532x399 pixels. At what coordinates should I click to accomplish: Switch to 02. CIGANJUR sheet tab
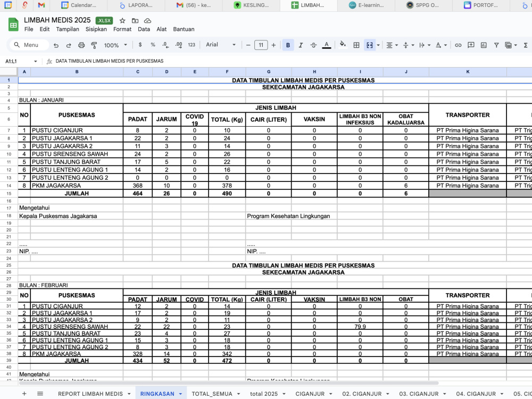(x=362, y=394)
